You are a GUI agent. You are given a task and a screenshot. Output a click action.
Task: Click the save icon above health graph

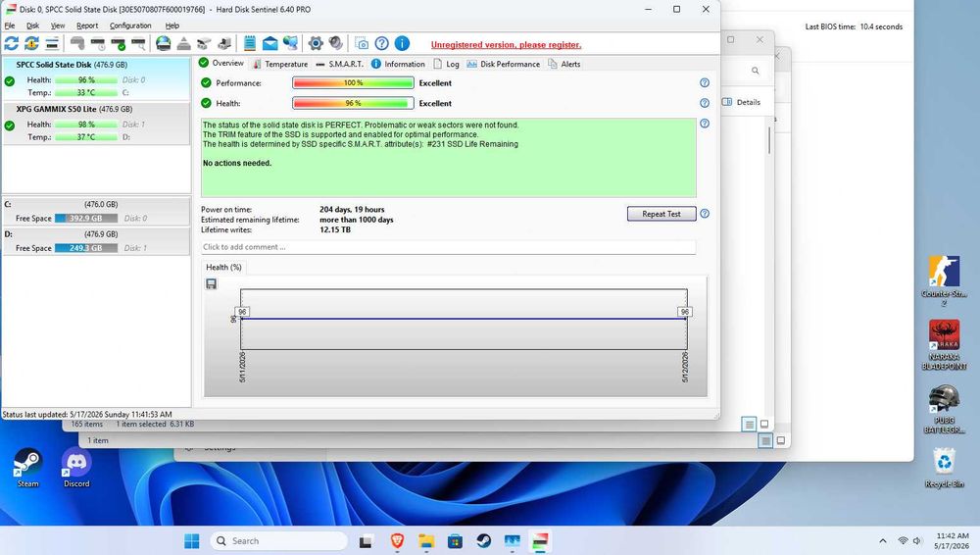pos(212,284)
